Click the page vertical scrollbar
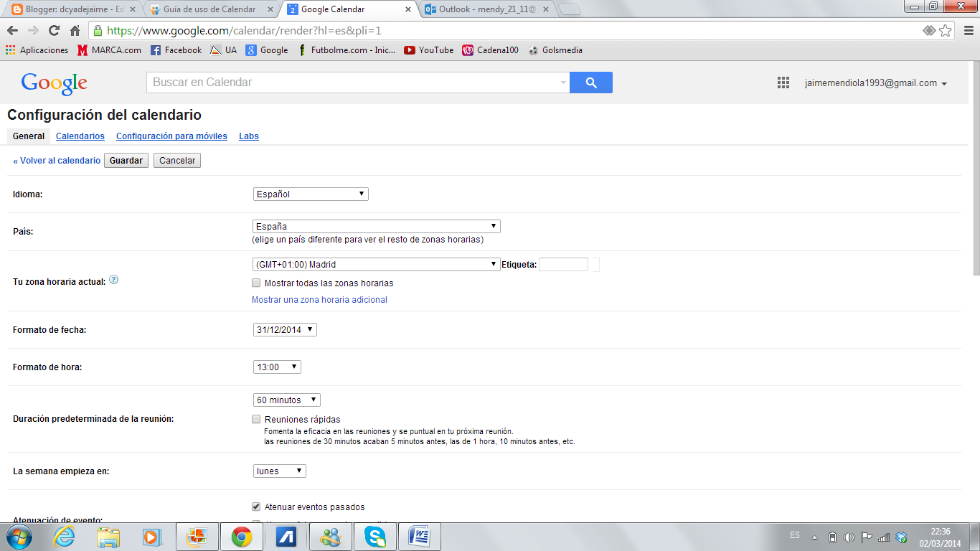Screen dimensions: 980x551 pyautogui.click(x=976, y=167)
